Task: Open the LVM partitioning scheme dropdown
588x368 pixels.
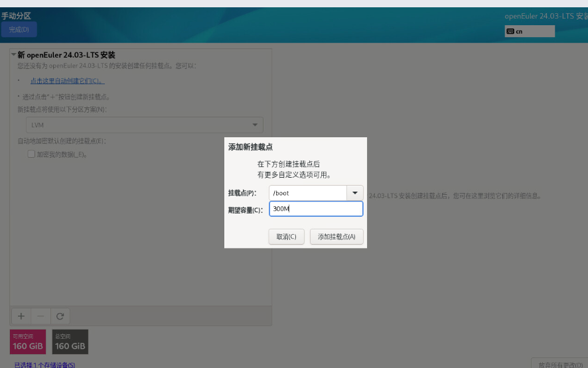Action: click(x=145, y=125)
